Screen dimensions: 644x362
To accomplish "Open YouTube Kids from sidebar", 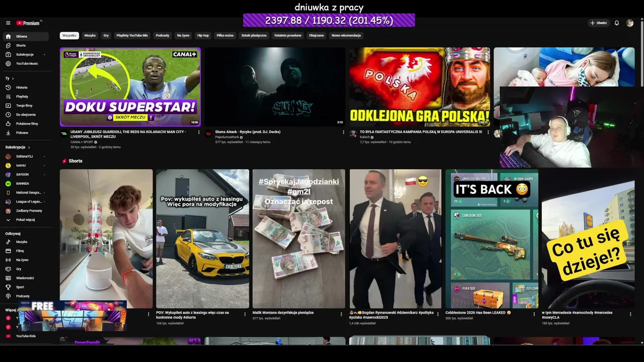I will pyautogui.click(x=25, y=336).
